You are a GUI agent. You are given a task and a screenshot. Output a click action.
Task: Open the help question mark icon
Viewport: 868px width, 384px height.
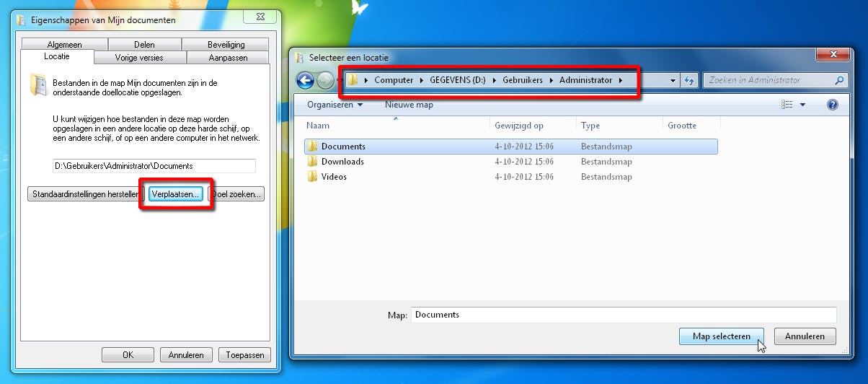click(x=833, y=105)
